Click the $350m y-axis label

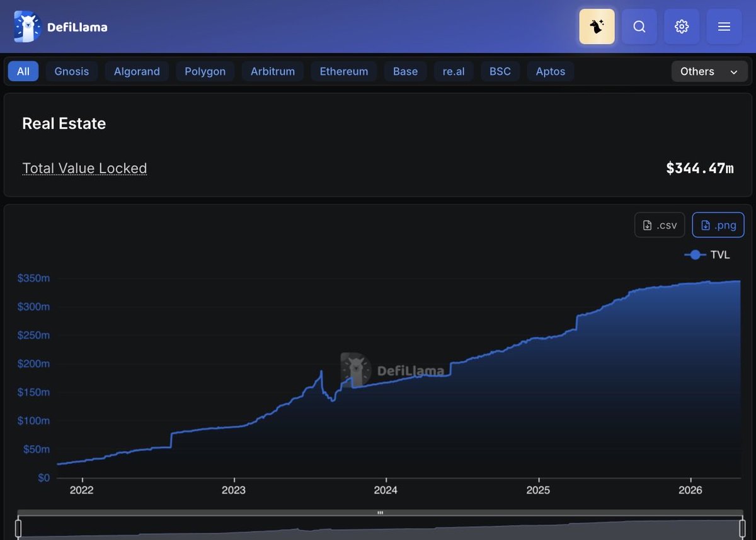33,278
